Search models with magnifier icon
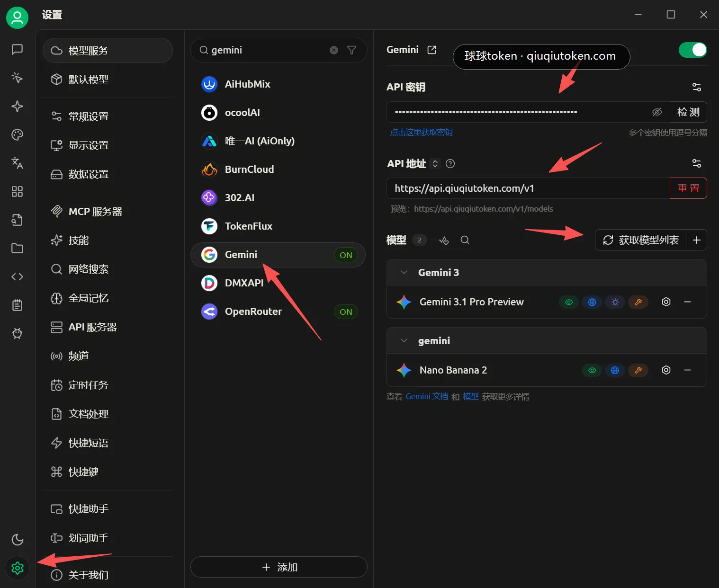Screen dimensions: 719x588 465,240
